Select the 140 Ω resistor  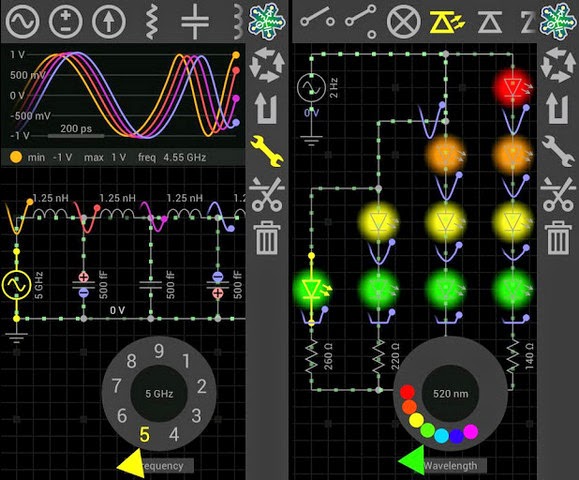coord(513,356)
